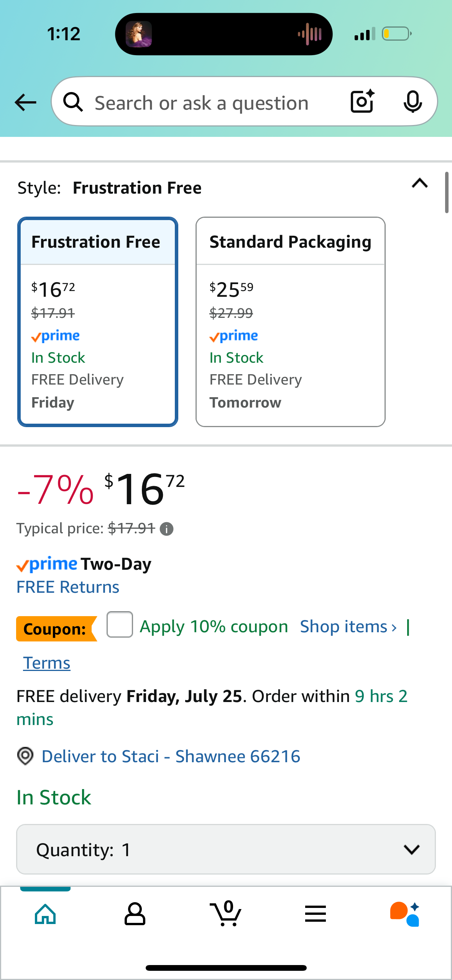Open the FREE Returns link
Image resolution: width=452 pixels, height=980 pixels.
coord(68,587)
